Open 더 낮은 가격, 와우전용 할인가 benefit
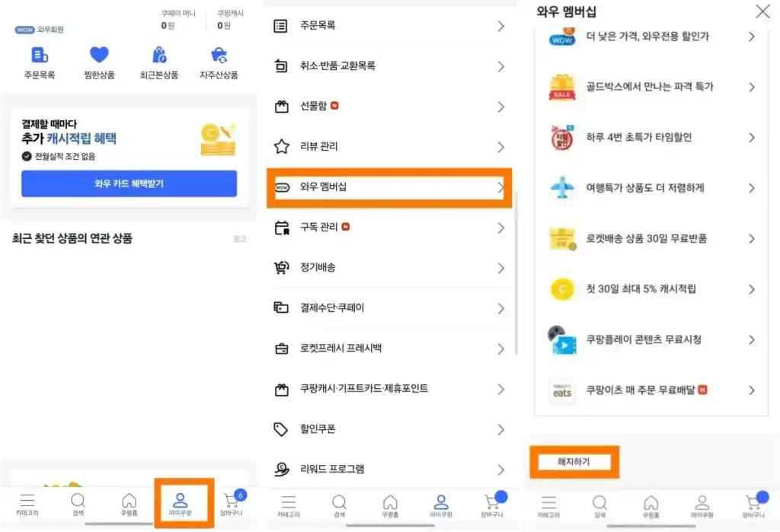This screenshot has height=532, width=780. [652, 37]
